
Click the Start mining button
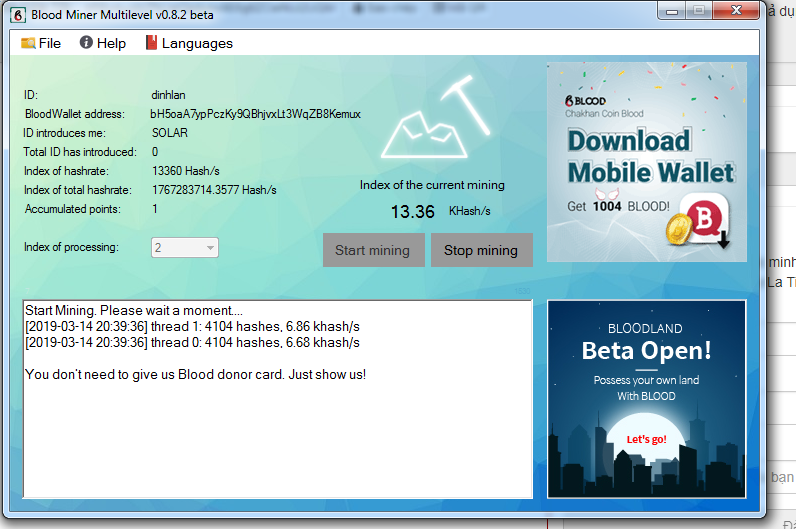374,250
